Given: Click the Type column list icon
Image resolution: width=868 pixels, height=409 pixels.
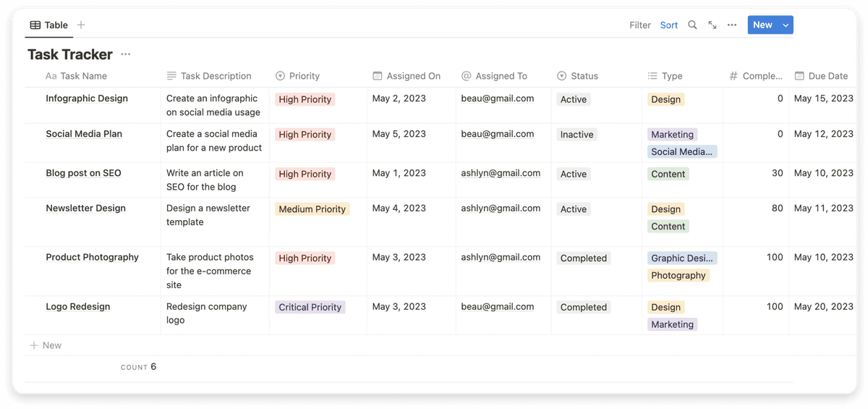Looking at the screenshot, I should click(x=652, y=76).
